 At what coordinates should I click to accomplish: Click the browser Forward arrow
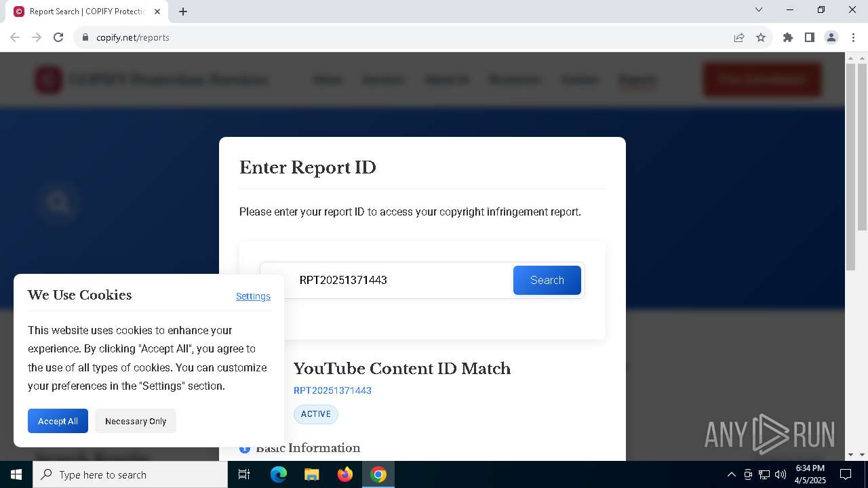(x=37, y=37)
